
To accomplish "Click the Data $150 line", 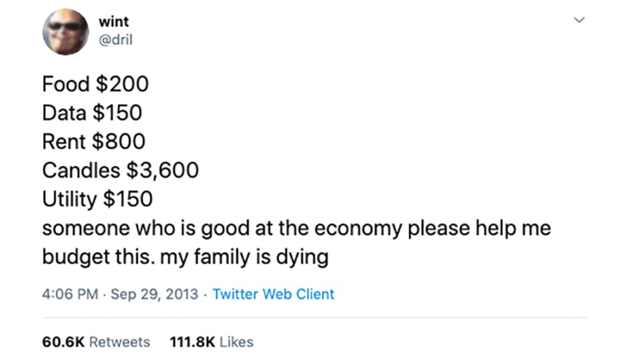I will tap(92, 112).
